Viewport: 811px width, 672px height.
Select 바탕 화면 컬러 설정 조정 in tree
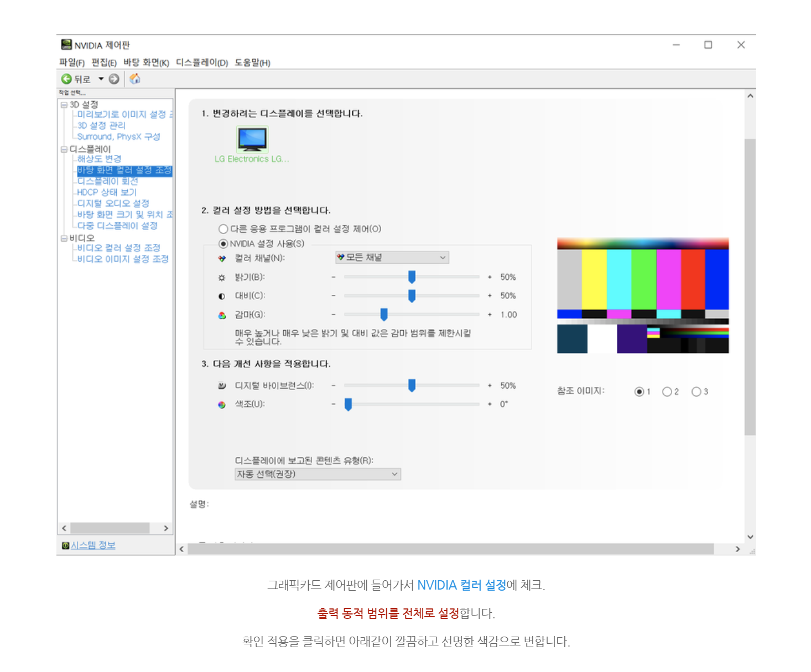click(124, 170)
